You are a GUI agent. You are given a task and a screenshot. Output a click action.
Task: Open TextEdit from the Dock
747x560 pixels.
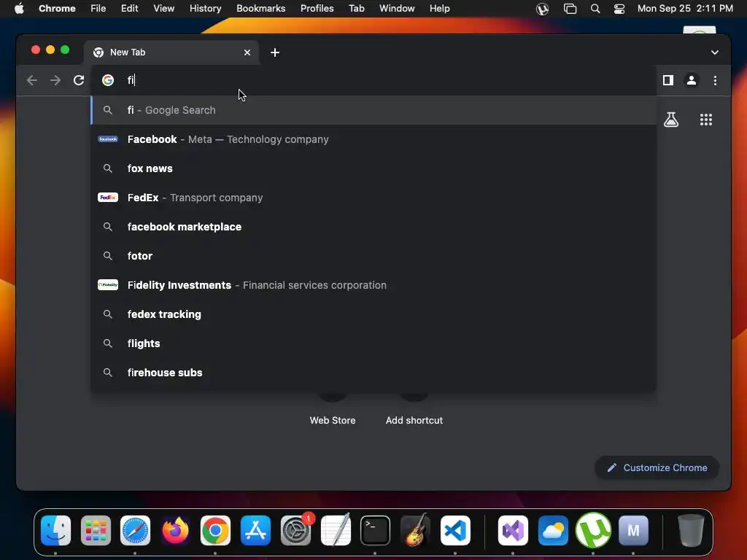(x=336, y=530)
